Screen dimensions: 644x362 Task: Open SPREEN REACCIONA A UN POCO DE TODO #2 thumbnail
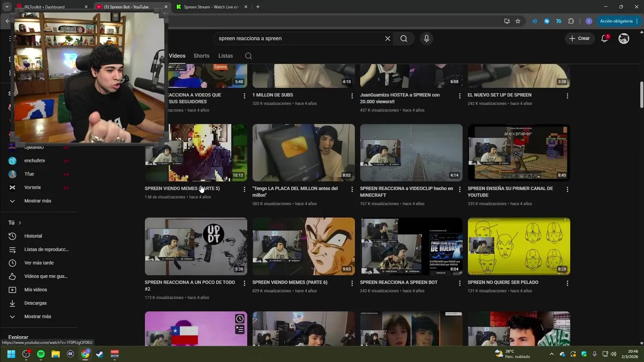[196, 246]
